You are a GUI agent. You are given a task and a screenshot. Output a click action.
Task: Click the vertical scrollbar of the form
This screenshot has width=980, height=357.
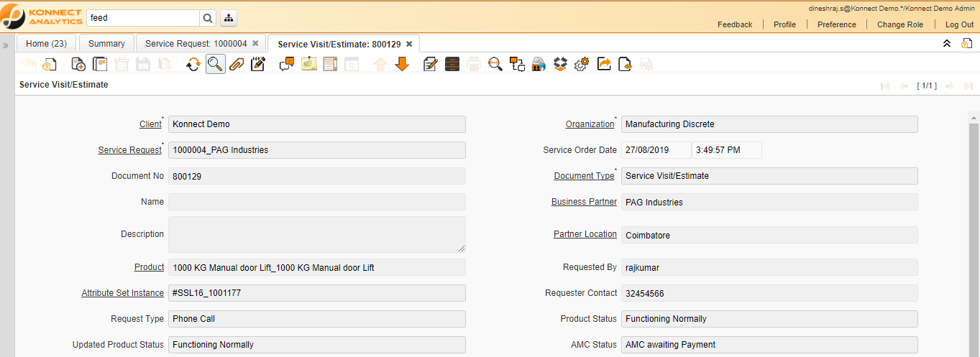pos(974,233)
